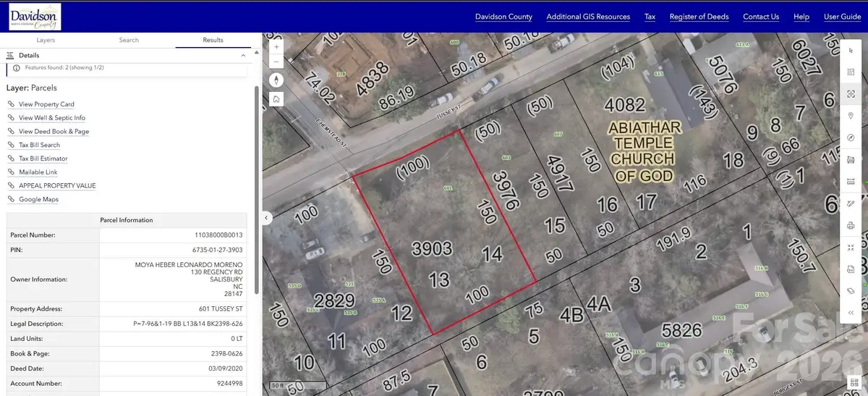Open the Contact Us header link

pos(761,17)
